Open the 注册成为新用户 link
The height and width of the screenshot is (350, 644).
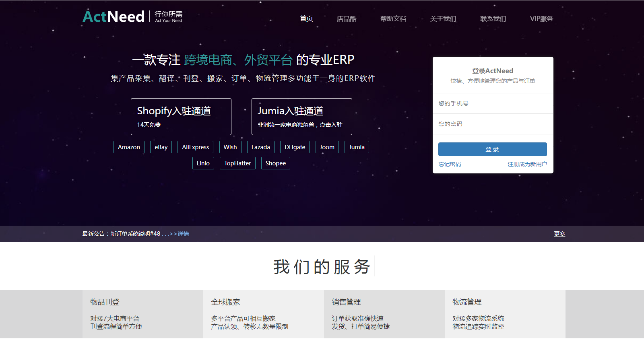527,164
